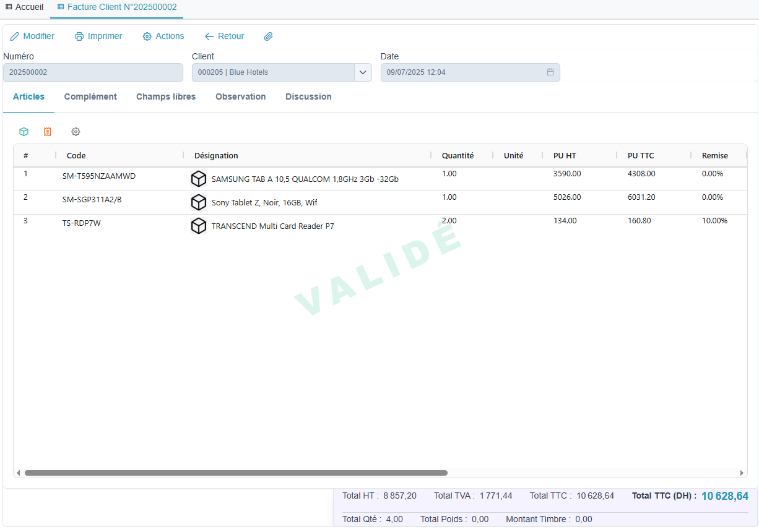The width and height of the screenshot is (759, 532).
Task: Open the table column settings gear
Action: click(x=76, y=132)
